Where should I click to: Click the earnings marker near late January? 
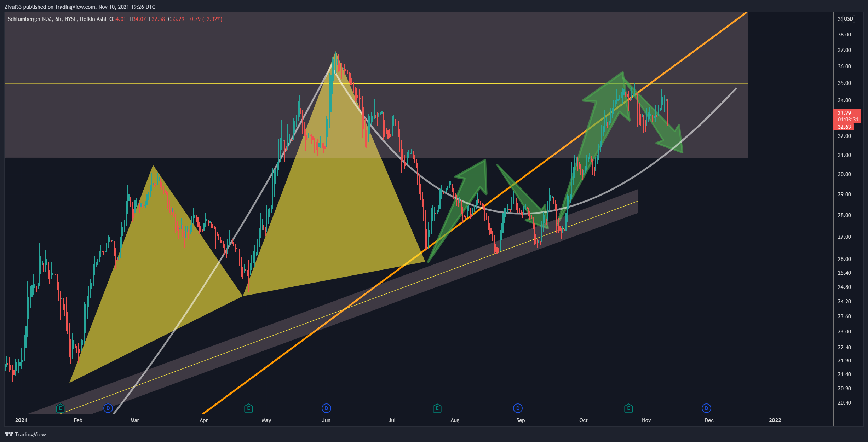click(x=61, y=408)
